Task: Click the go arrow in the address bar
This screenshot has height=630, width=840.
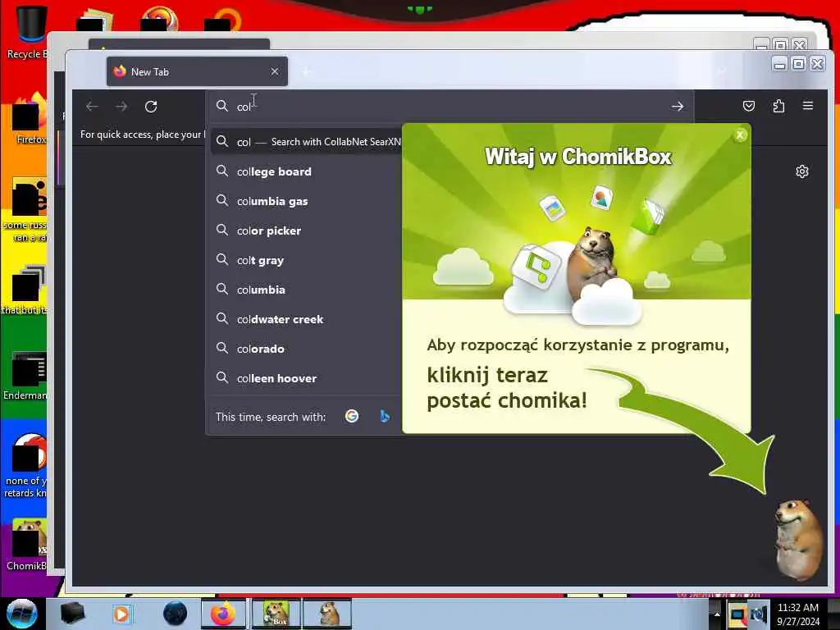Action: click(x=677, y=107)
